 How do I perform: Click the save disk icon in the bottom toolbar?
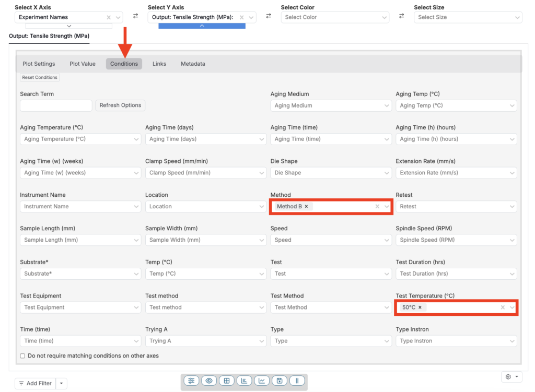pos(280,381)
